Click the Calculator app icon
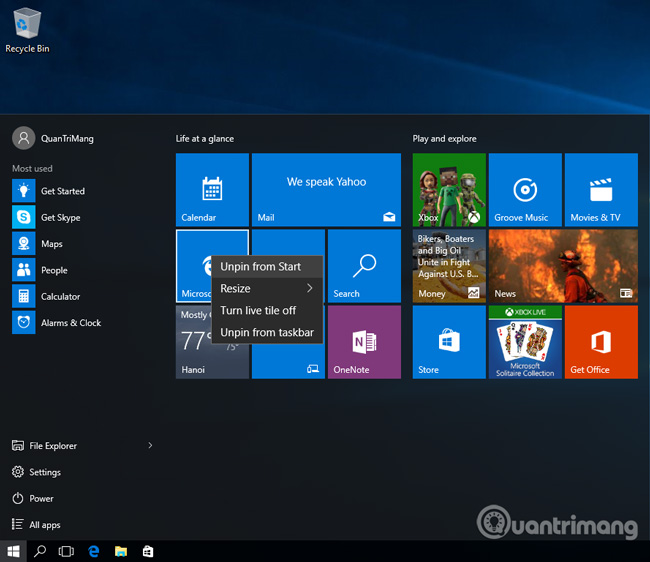Screen dimensions: 650x562 24,296
